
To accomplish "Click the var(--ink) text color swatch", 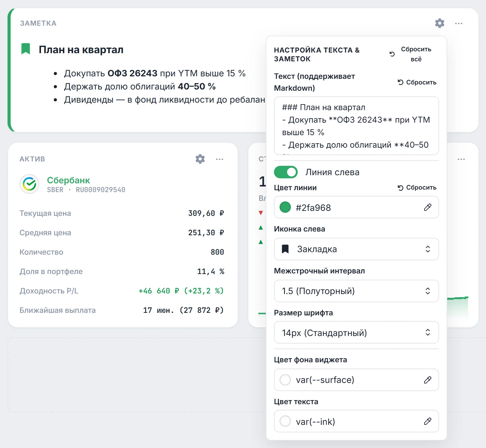I will [285, 421].
